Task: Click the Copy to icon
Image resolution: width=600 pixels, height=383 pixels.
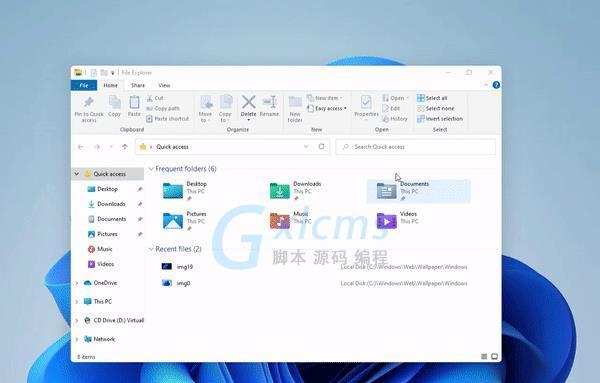Action: [x=225, y=103]
